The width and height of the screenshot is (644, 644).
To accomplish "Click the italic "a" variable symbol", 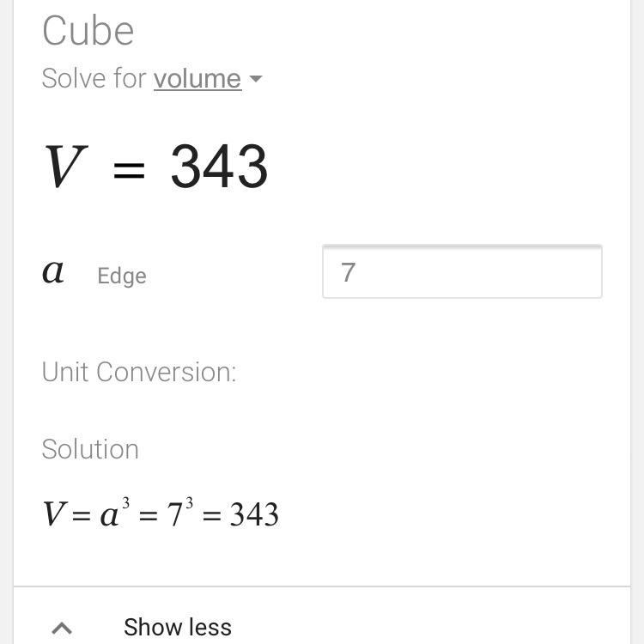I will 53,273.
